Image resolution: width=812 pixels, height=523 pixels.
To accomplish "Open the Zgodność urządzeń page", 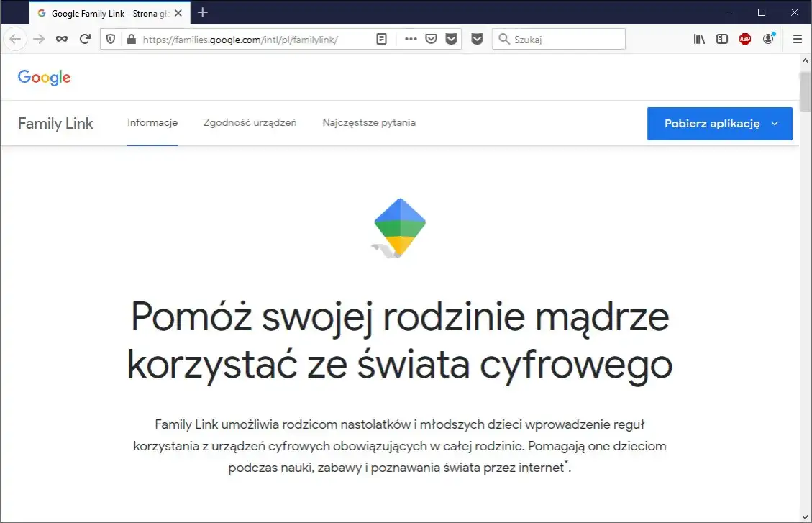I will coord(249,122).
